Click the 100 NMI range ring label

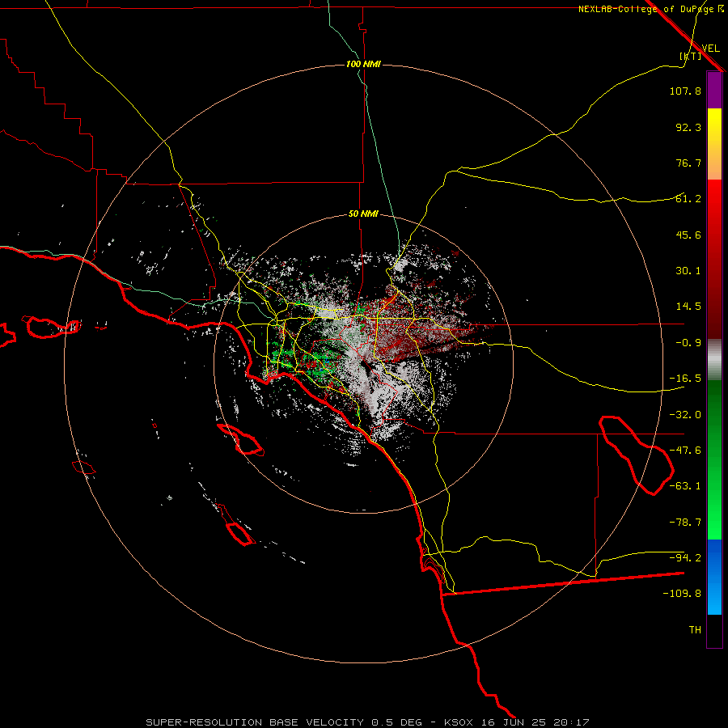tap(363, 64)
